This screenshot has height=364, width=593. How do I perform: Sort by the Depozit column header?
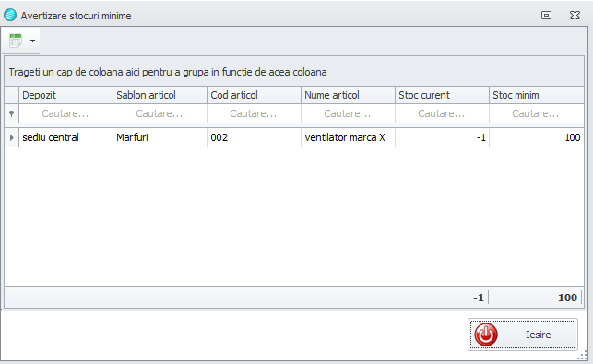(x=65, y=95)
